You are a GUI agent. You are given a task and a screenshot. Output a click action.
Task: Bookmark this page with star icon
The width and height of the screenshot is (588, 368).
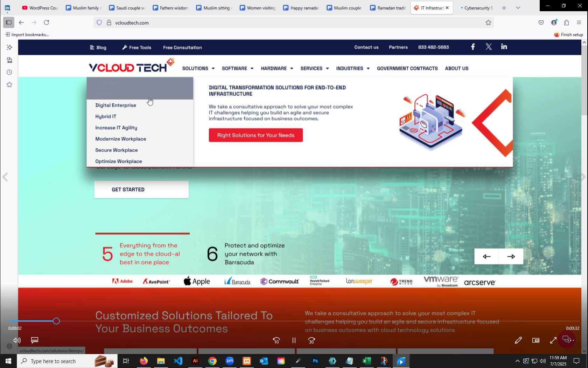488,22
